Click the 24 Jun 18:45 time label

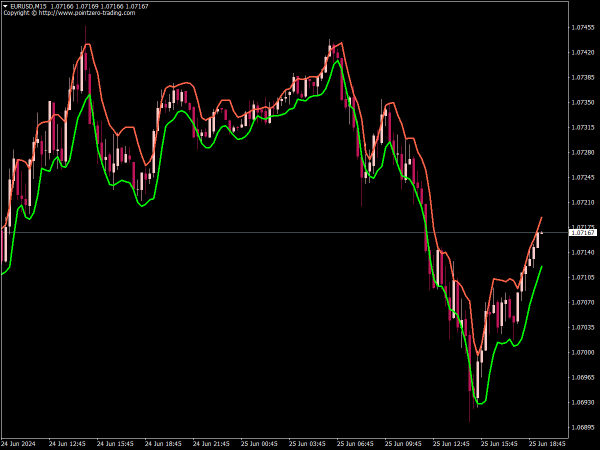point(163,444)
